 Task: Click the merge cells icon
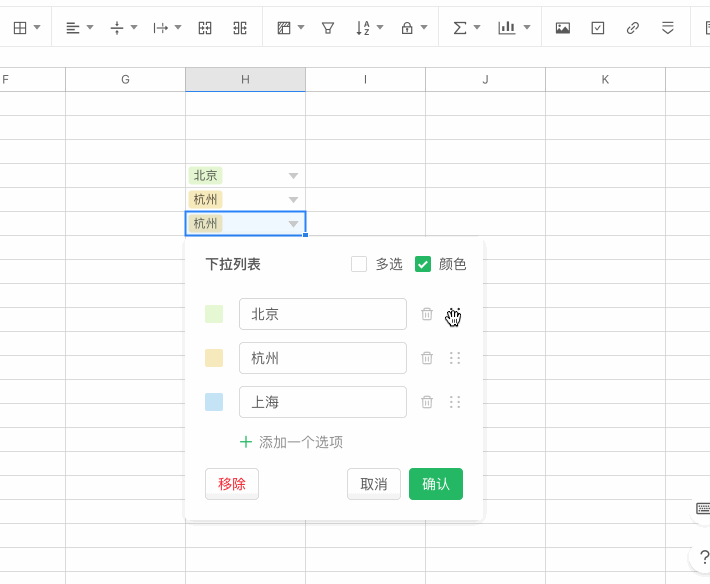coord(205,28)
